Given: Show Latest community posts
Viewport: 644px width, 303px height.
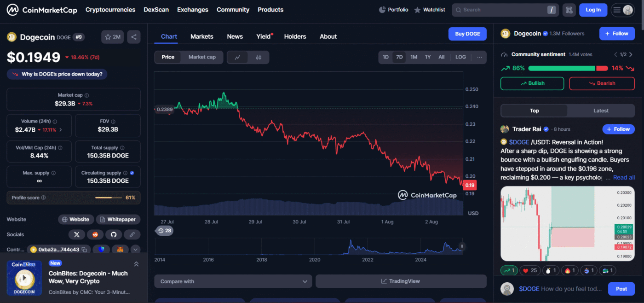Looking at the screenshot, I should pos(601,111).
